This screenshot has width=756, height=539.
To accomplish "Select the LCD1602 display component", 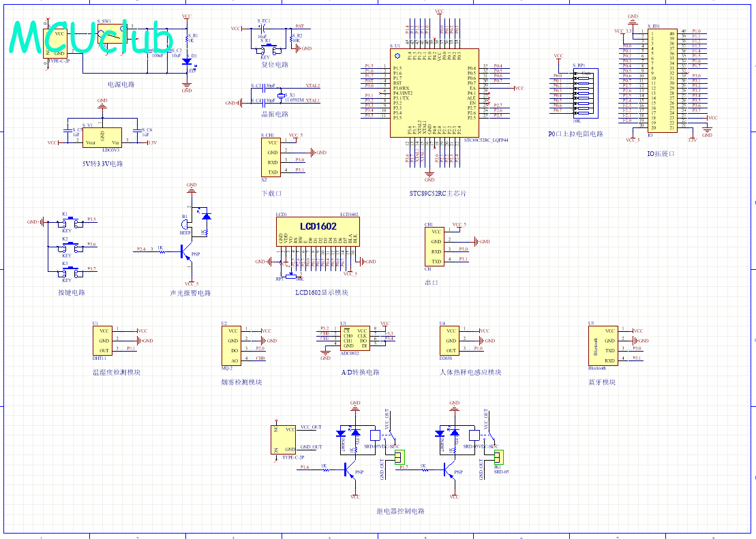I will point(318,232).
